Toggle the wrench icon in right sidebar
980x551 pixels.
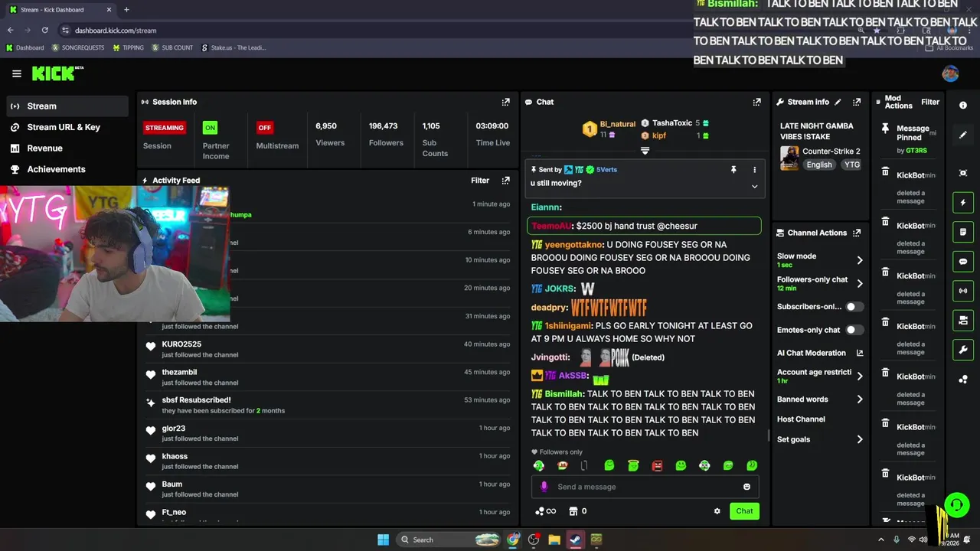tap(963, 350)
